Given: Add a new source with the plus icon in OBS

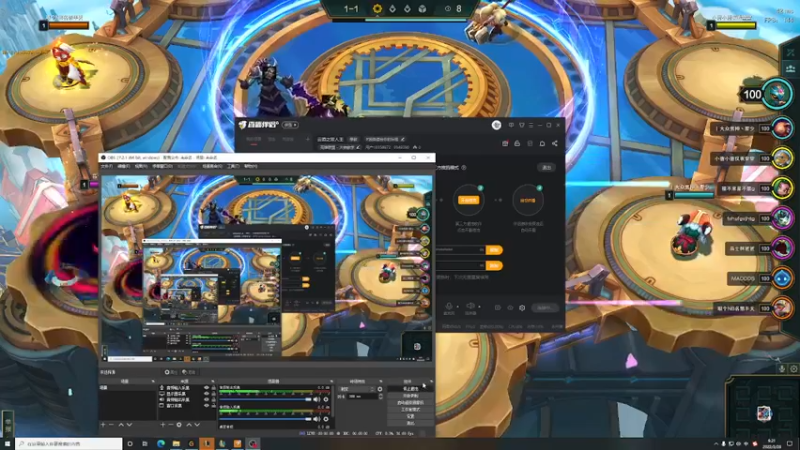Looking at the screenshot, I should 163,425.
